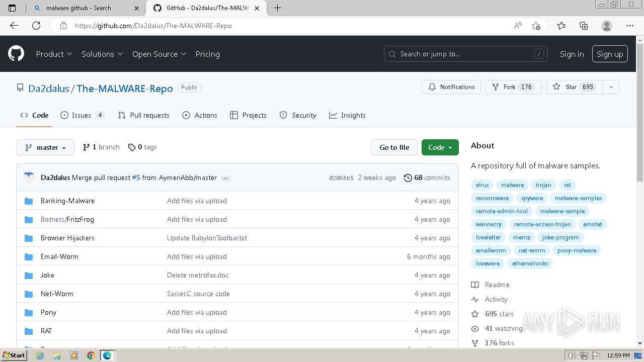Open the Projects tab
The height and width of the screenshot is (362, 644).
point(248,115)
